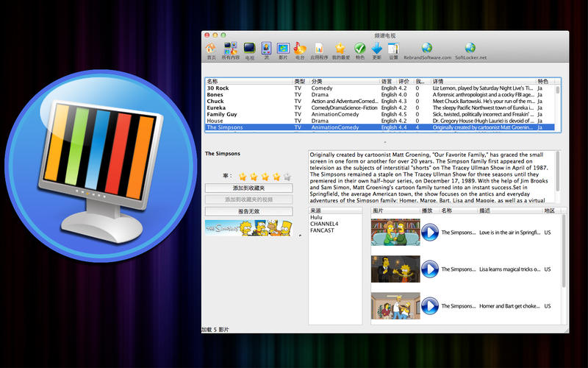Open thumbnail of Homer choking Bart episode
The width and height of the screenshot is (588, 368).
[395, 306]
